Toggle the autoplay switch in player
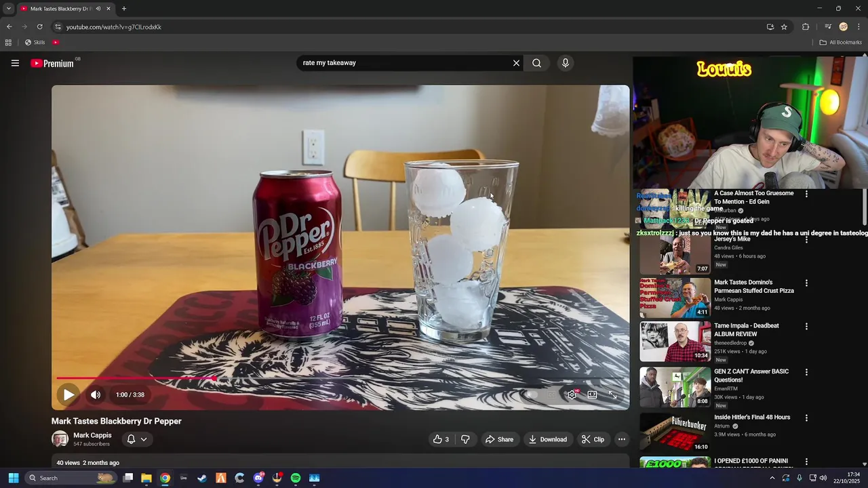This screenshot has height=488, width=868. [532, 394]
